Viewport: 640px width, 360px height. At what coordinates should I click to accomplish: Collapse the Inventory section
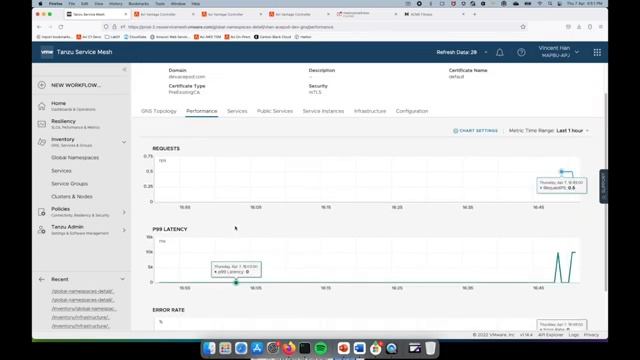124,142
